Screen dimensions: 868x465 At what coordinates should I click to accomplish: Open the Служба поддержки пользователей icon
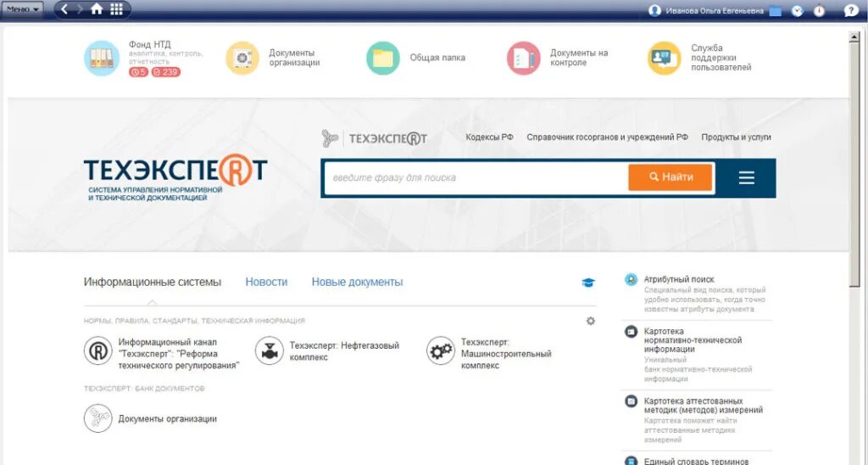[x=665, y=58]
